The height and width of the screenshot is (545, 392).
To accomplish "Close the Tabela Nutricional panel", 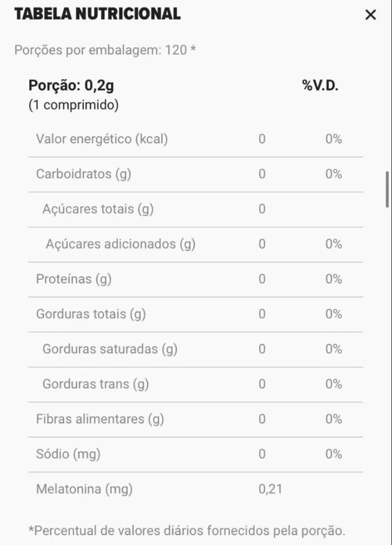I will coord(370,15).
